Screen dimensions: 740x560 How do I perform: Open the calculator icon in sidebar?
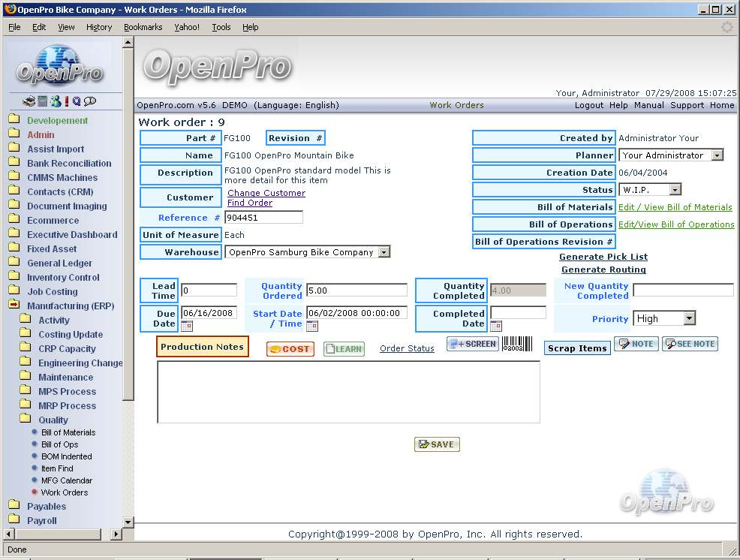(43, 101)
